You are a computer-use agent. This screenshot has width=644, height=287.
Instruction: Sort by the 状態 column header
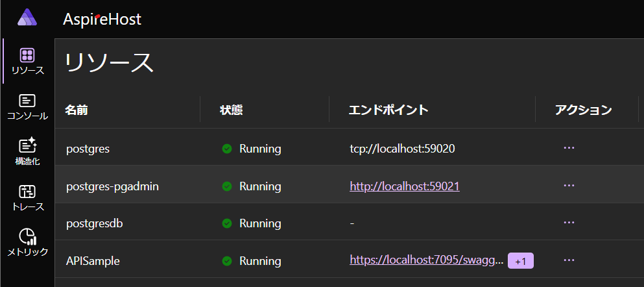point(232,110)
